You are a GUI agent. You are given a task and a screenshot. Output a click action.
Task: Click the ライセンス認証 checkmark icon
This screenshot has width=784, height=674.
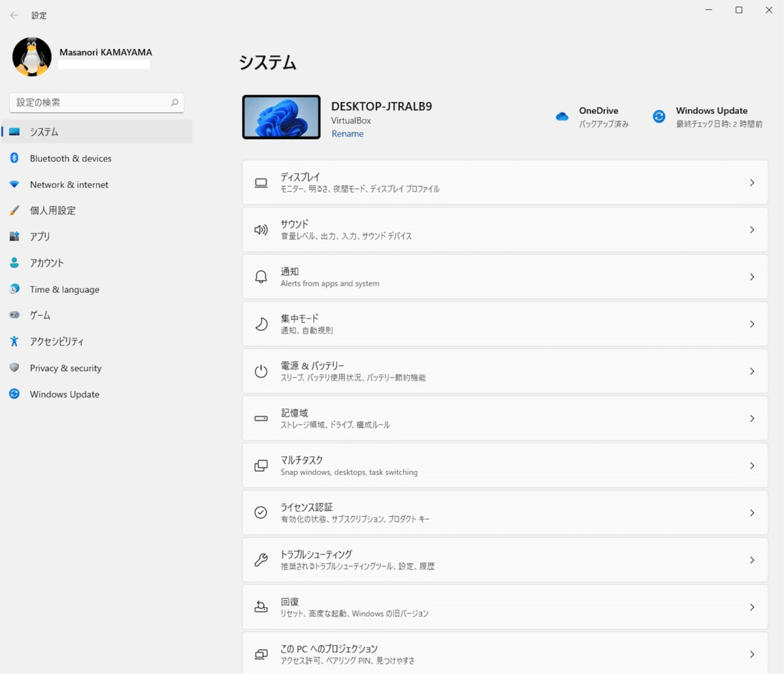[x=261, y=513]
